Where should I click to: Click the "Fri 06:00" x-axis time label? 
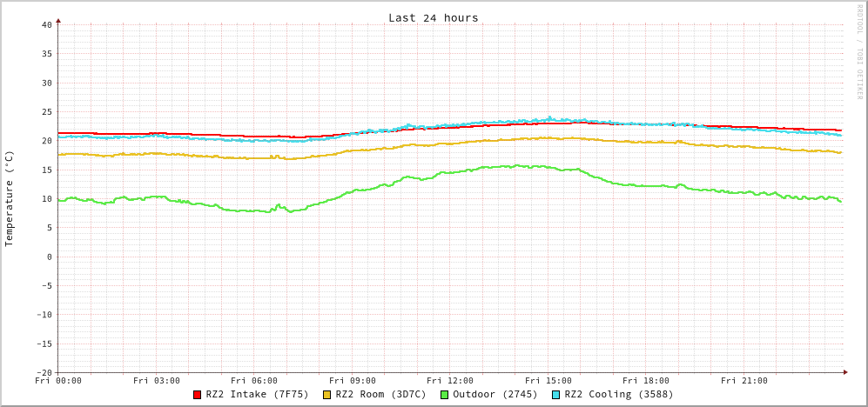254,380
